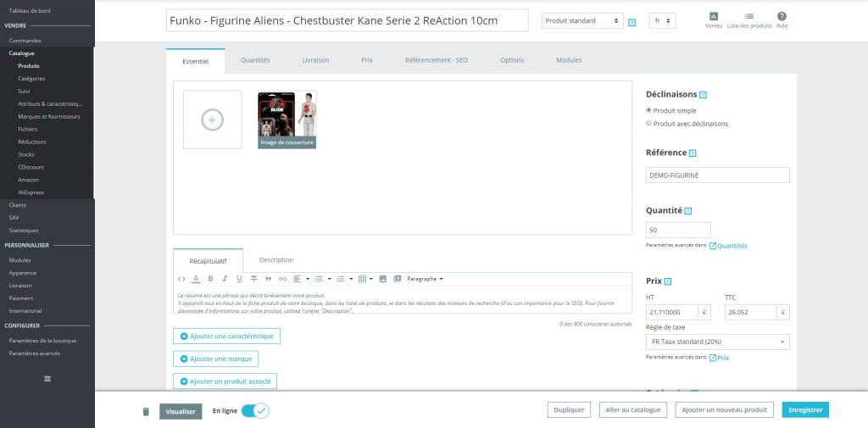The image size is (868, 428).
Task: Open the fr language dropdown
Action: pyautogui.click(x=662, y=21)
